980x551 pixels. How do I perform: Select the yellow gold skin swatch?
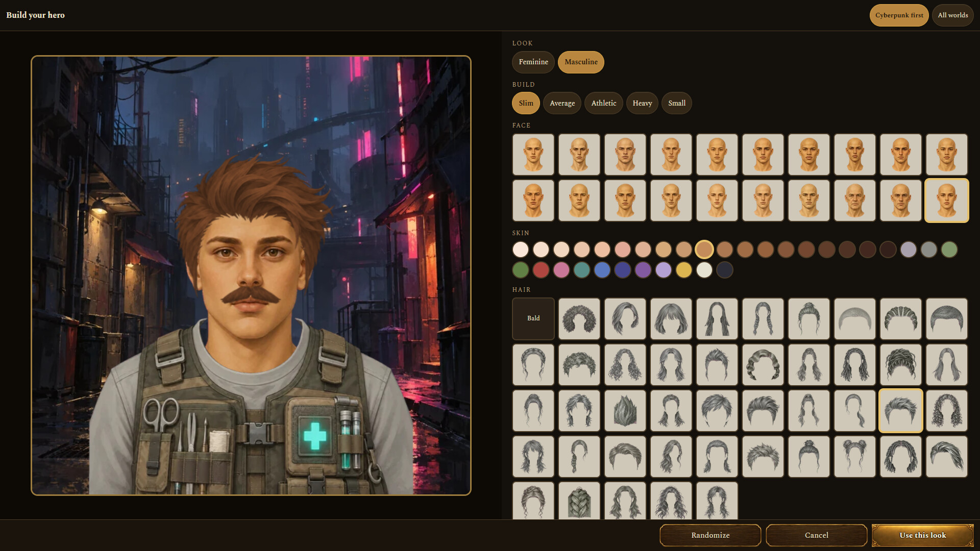[684, 270]
